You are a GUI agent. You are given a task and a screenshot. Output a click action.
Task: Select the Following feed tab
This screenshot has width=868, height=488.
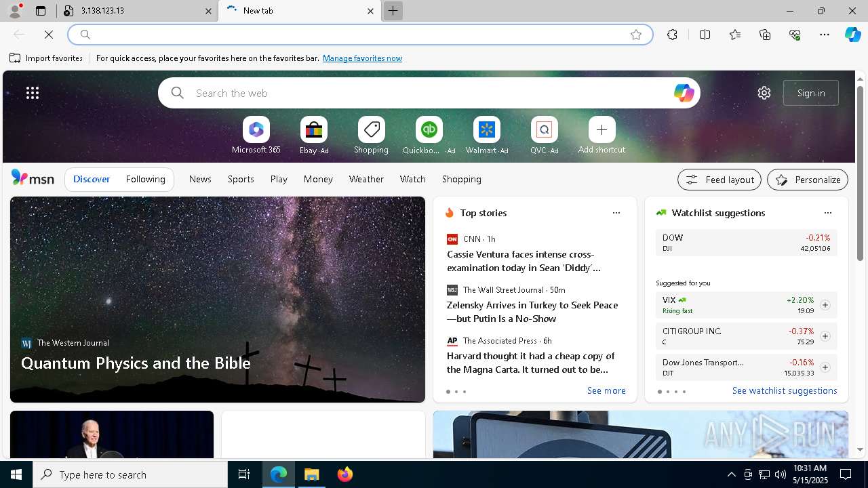[x=145, y=179]
